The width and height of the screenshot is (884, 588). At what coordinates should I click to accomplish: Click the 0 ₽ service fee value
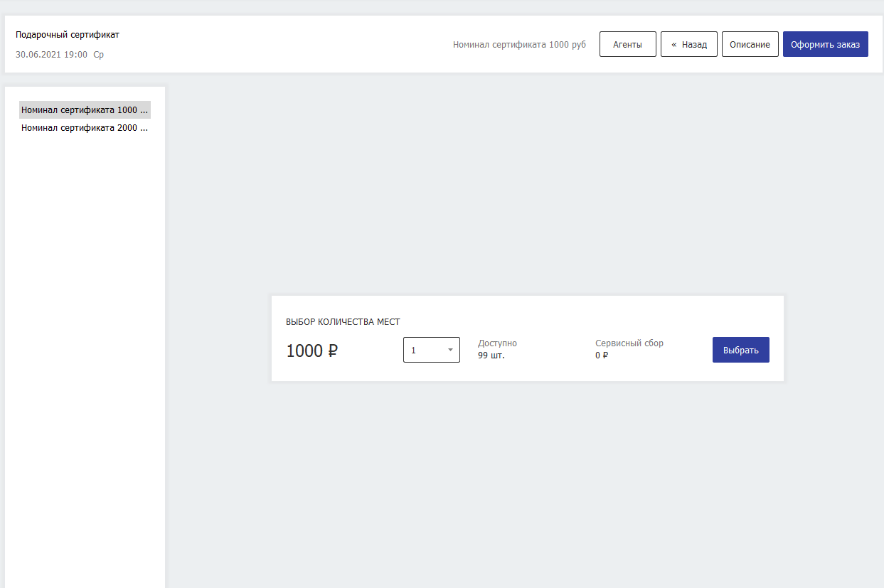coord(602,356)
